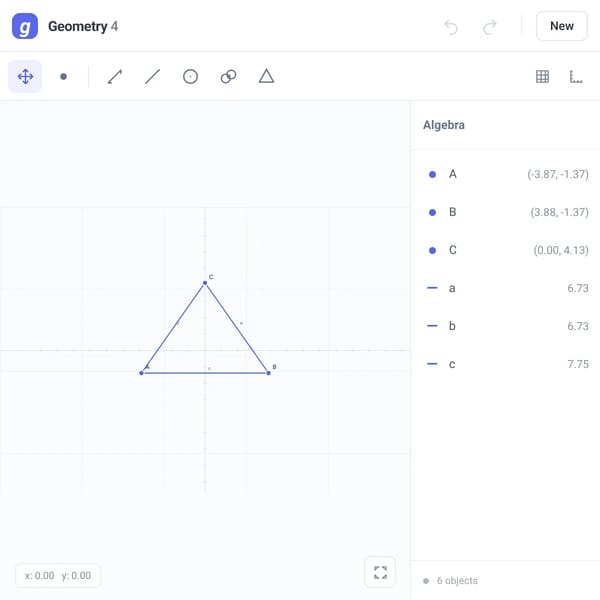
Task: Toggle the grid display
Action: point(542,77)
